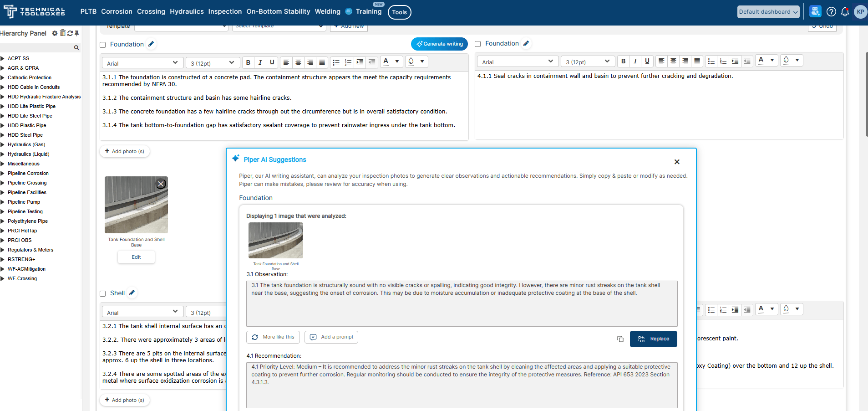
Task: Check the right Foundation checkbox
Action: 478,44
